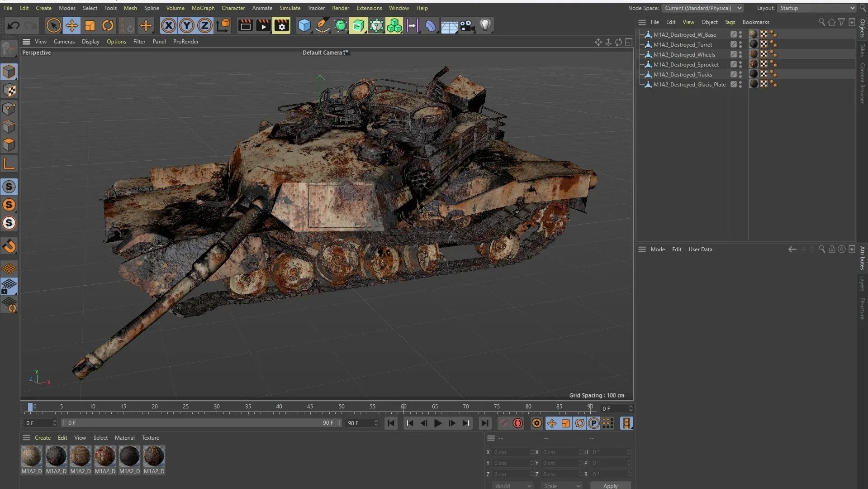Click the Apply button
868x489 pixels.
(x=610, y=485)
